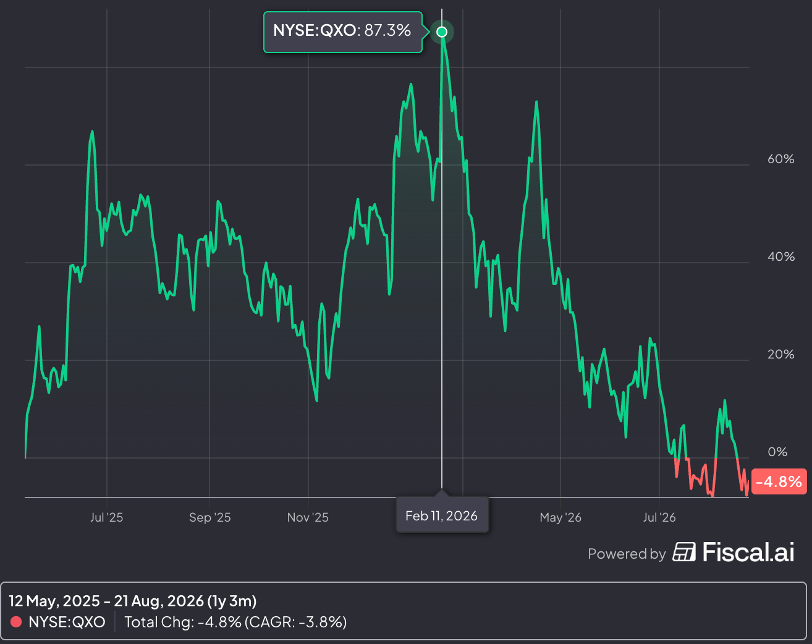This screenshot has height=644, width=812.
Task: Click the red NYSE:QXO legend dot
Action: coord(16,622)
